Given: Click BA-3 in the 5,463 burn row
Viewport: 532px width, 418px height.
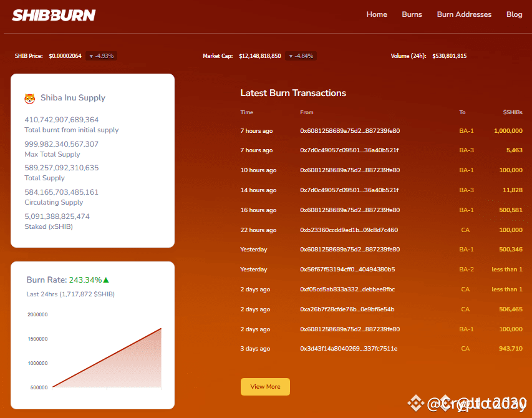Looking at the screenshot, I should click(x=466, y=150).
